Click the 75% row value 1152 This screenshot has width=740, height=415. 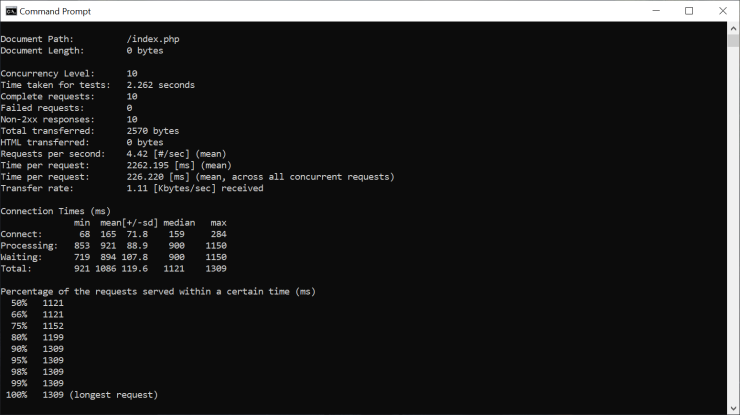(x=53, y=326)
